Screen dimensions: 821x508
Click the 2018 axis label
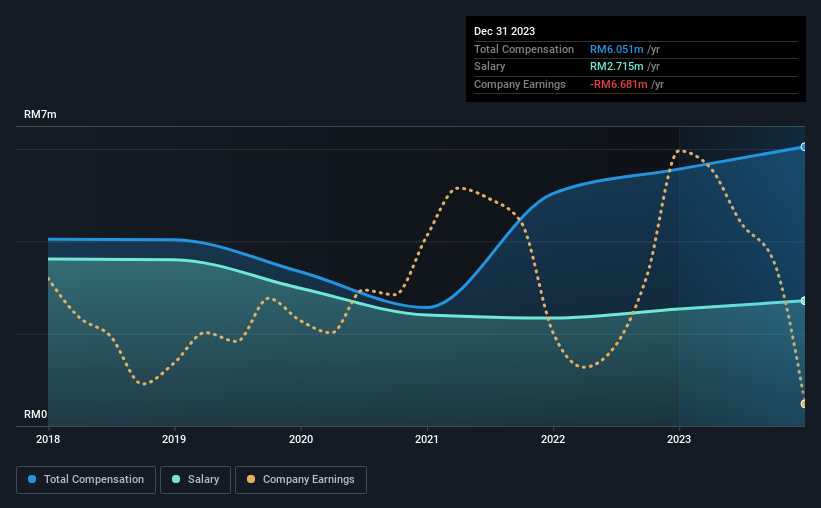click(x=48, y=439)
